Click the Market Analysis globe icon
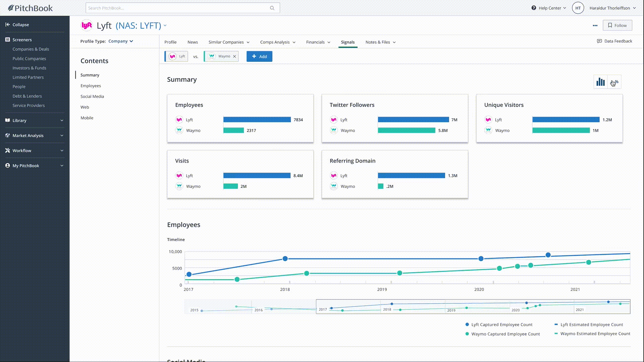Viewport: 644px width, 362px height. 7,135
